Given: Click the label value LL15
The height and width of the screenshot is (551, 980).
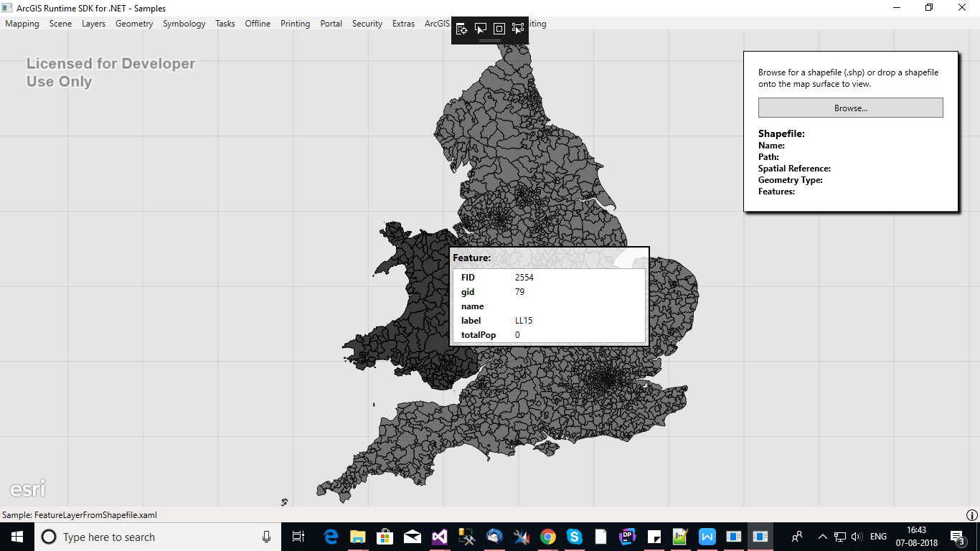Looking at the screenshot, I should tap(524, 321).
